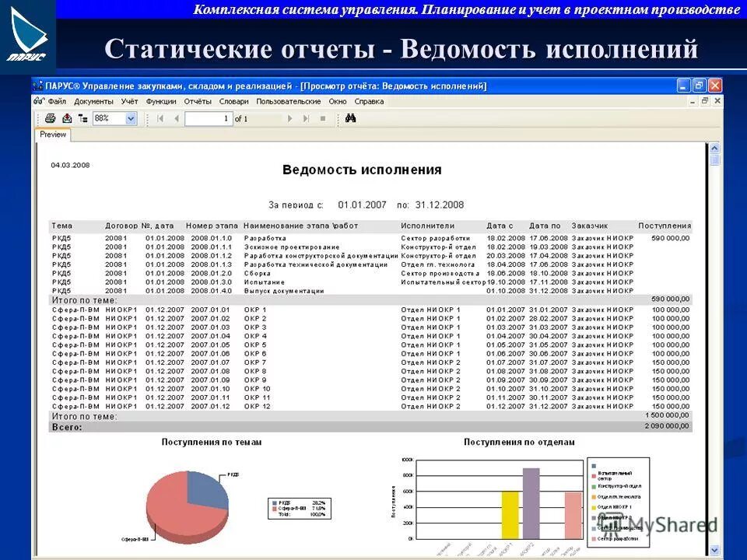Click the Исполнители column header

pyautogui.click(x=428, y=226)
